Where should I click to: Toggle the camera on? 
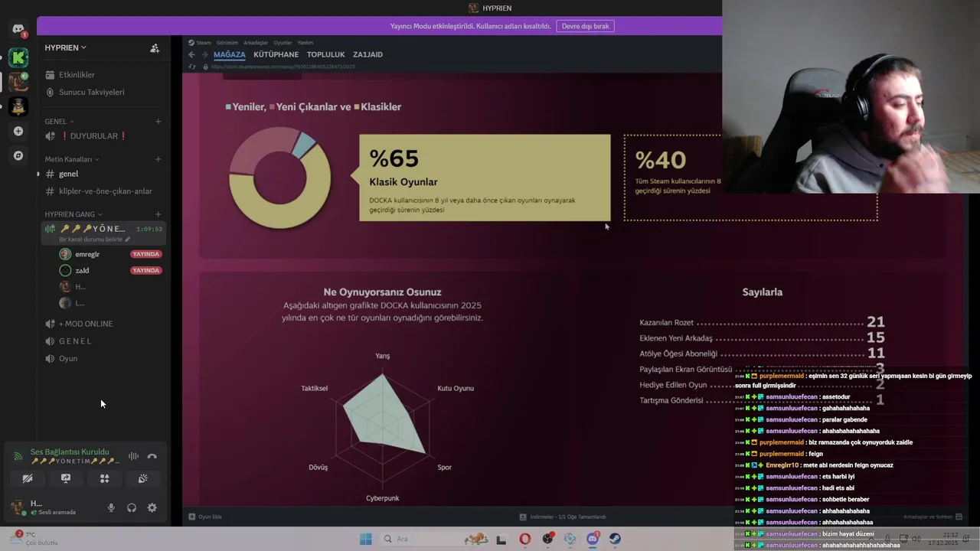28,478
